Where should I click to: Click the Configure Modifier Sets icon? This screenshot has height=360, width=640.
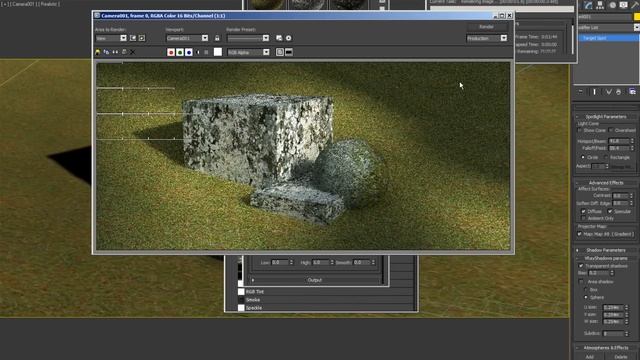pos(633,92)
